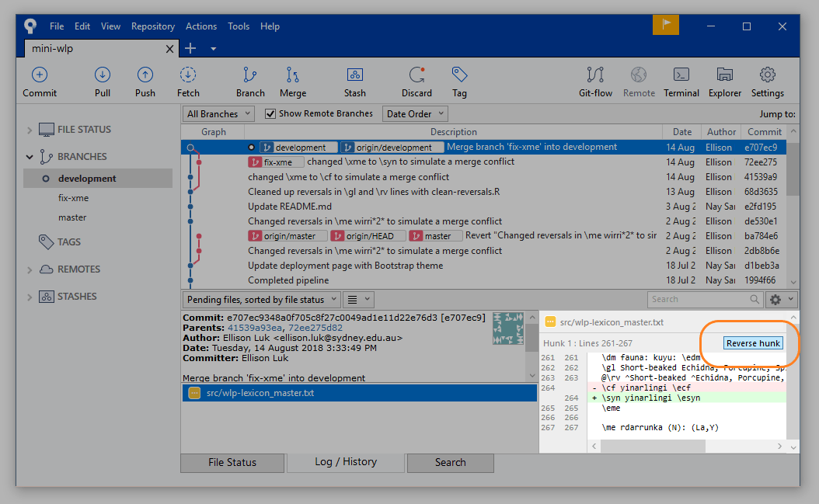Open the Date Order dropdown
819x504 pixels.
point(414,113)
